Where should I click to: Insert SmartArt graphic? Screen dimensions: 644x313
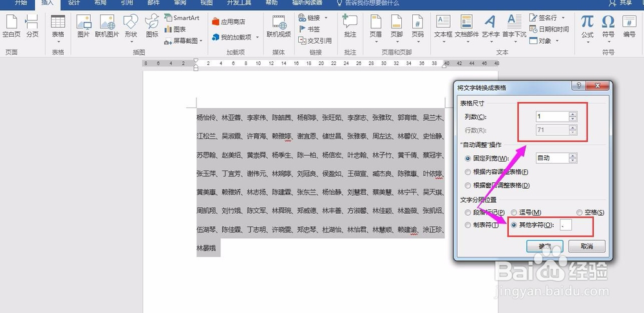click(x=182, y=17)
